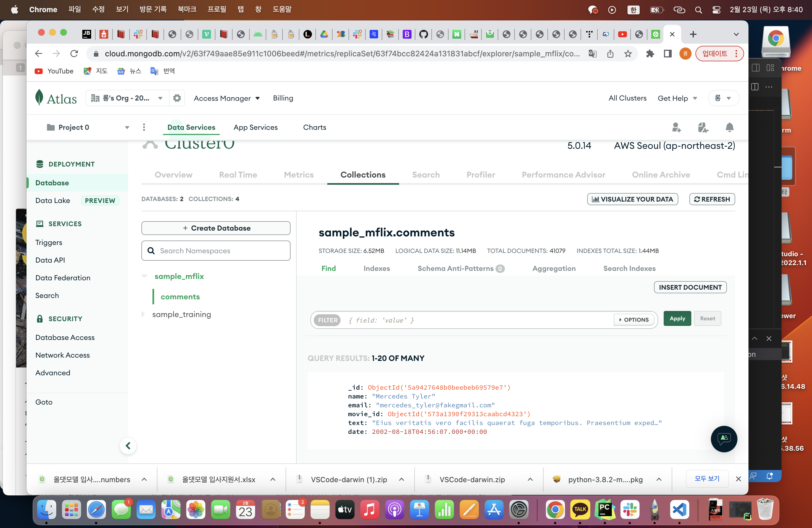Screen dimensions: 812x528
Task: Open the project activity feed icon
Action: pos(703,127)
